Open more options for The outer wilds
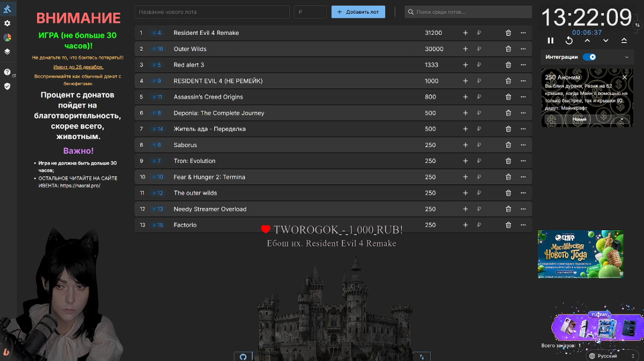Viewport: 644px width, 361px height. [523, 193]
